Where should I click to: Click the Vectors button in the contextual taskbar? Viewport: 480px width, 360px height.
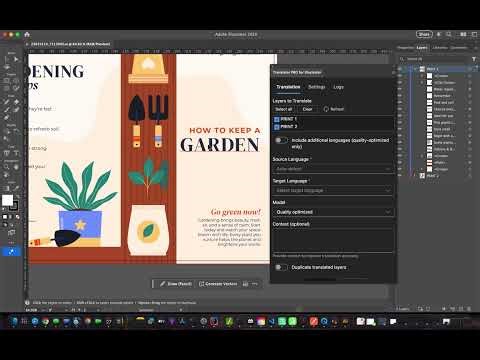pyautogui.click(x=218, y=284)
